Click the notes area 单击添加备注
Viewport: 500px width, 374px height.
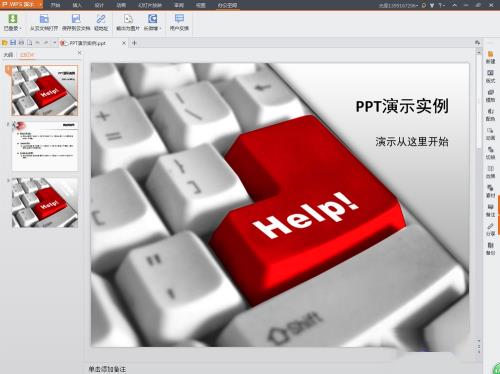[x=107, y=369]
